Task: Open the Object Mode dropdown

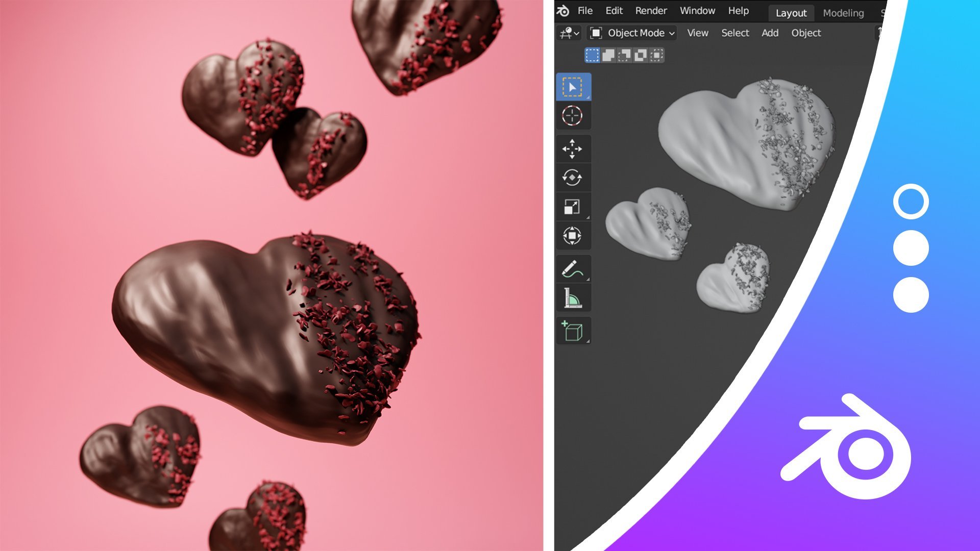Action: (x=632, y=33)
